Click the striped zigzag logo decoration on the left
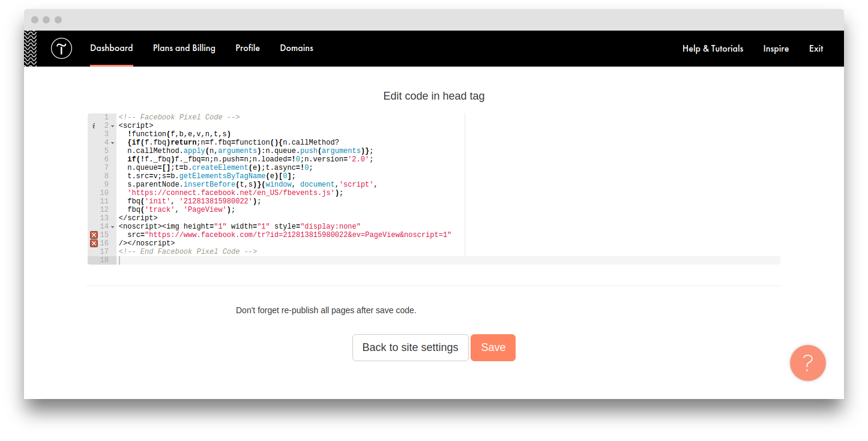The width and height of the screenshot is (868, 441). [29, 49]
